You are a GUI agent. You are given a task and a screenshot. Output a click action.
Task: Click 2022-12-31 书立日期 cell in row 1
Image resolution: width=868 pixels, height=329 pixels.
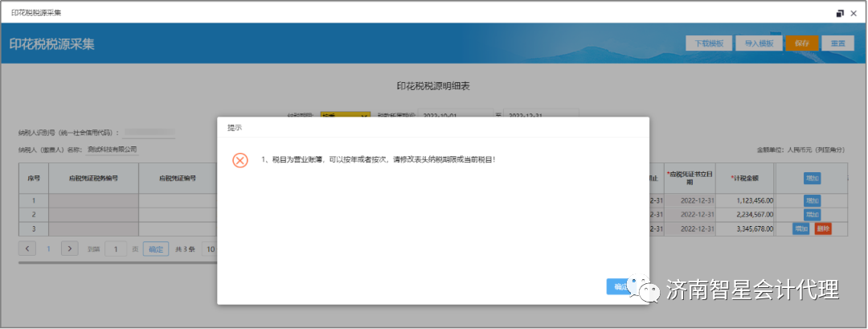pyautogui.click(x=690, y=200)
